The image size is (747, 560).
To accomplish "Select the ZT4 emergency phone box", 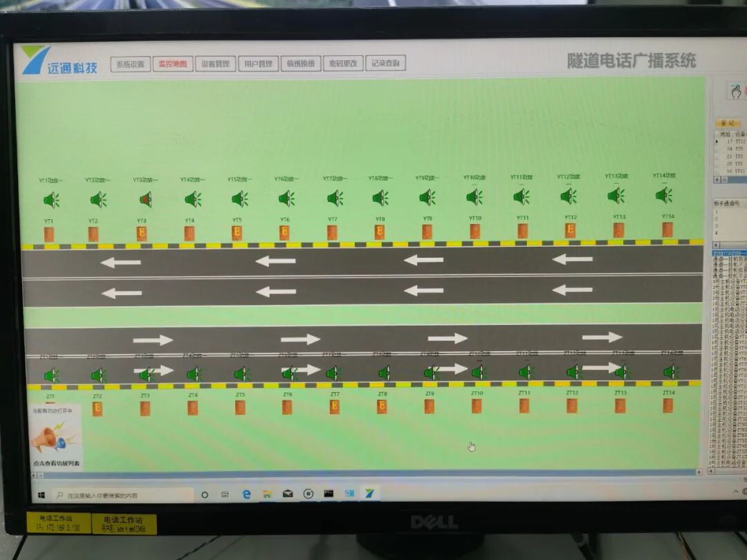I will 192,408.
